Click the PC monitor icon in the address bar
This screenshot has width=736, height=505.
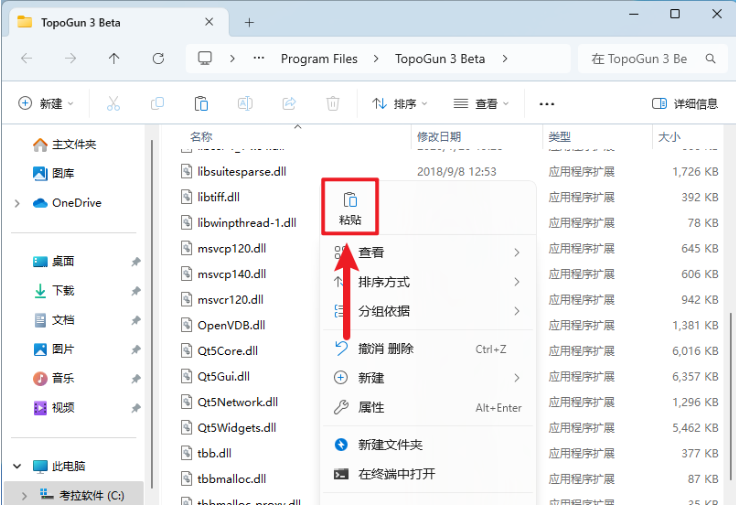(205, 58)
